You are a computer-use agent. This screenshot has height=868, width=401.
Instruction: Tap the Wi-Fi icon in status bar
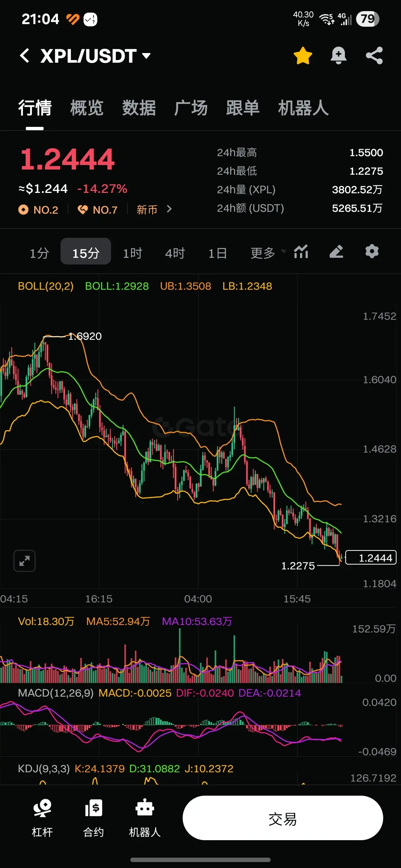pos(326,19)
